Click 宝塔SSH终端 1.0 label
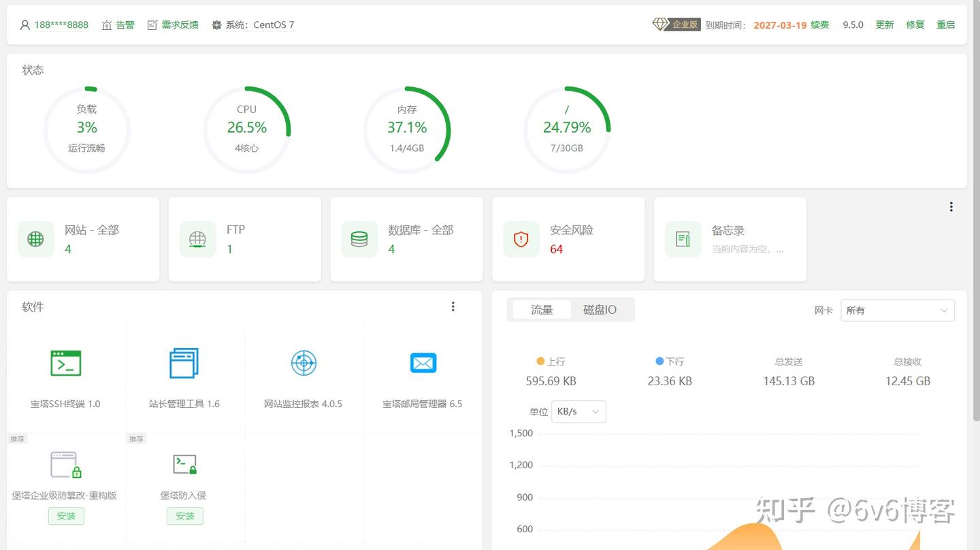The height and width of the screenshot is (550, 980). pyautogui.click(x=65, y=404)
